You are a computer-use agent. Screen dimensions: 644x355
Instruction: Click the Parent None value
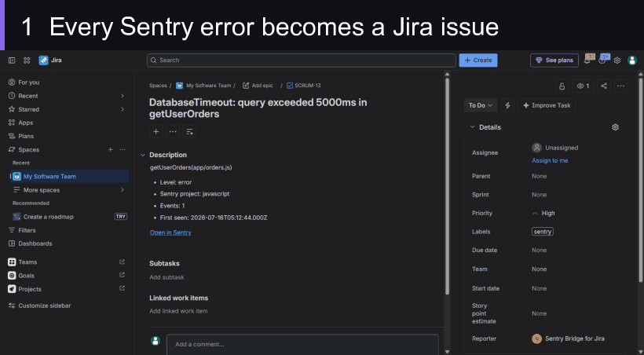tap(539, 176)
